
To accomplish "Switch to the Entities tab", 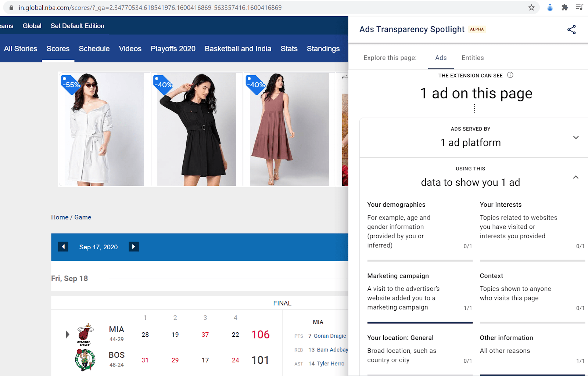I will click(x=472, y=58).
